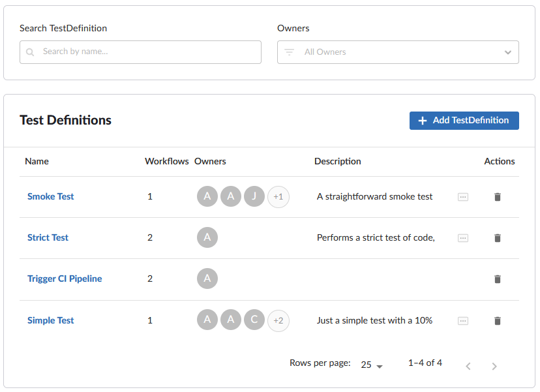The image size is (540, 392).
Task: Open the Trigger CI Pipeline definition
Action: pyautogui.click(x=65, y=279)
